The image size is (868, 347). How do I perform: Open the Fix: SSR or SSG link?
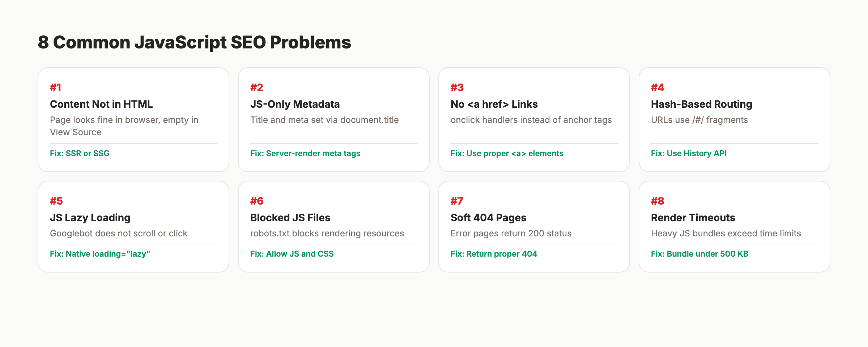80,153
